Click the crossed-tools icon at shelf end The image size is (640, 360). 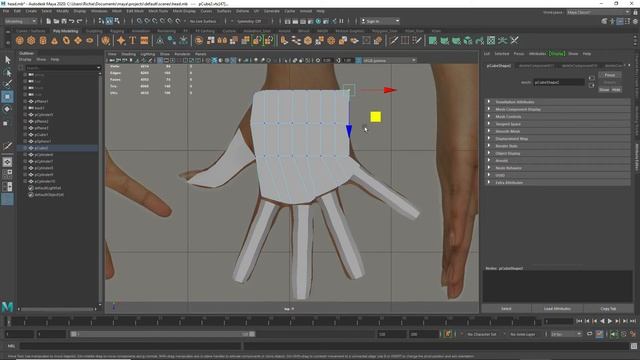point(514,40)
